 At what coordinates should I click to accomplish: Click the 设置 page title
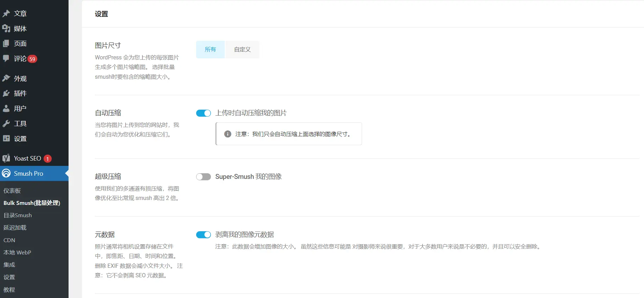pyautogui.click(x=102, y=14)
